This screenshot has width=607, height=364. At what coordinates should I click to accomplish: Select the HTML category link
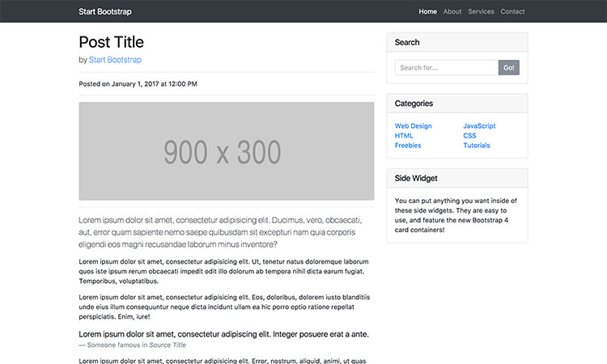[x=404, y=136]
